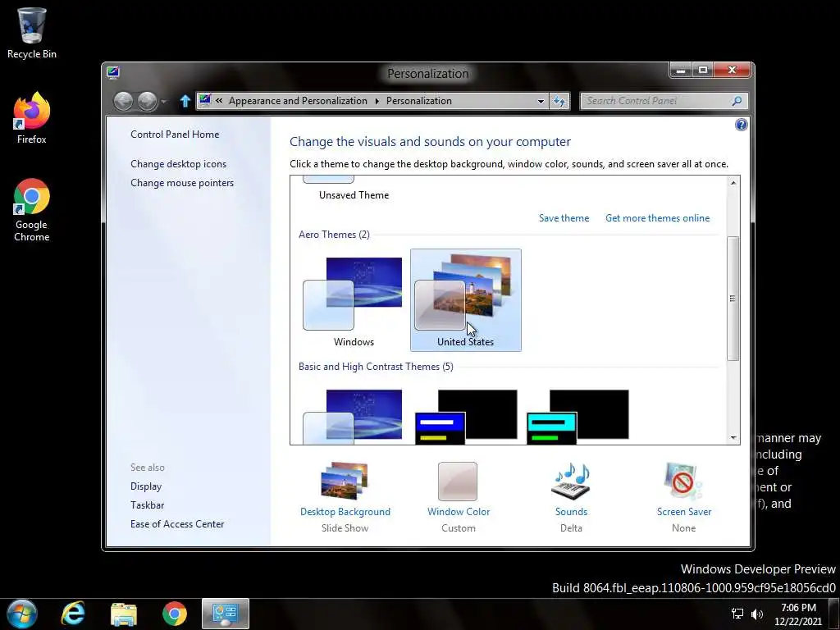Expand the breadcrumb arrow after Appearance and Personalization

point(377,101)
